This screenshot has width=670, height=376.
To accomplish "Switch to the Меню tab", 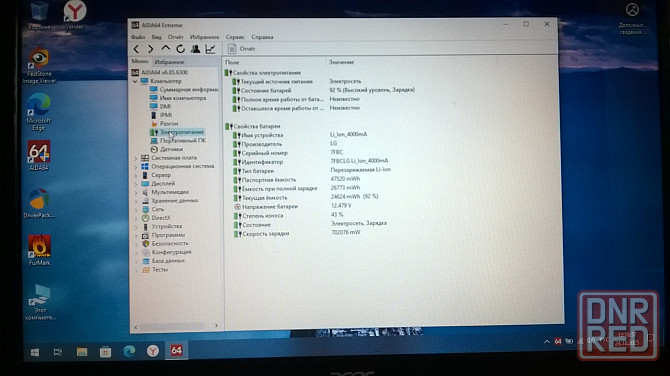I will (140, 62).
